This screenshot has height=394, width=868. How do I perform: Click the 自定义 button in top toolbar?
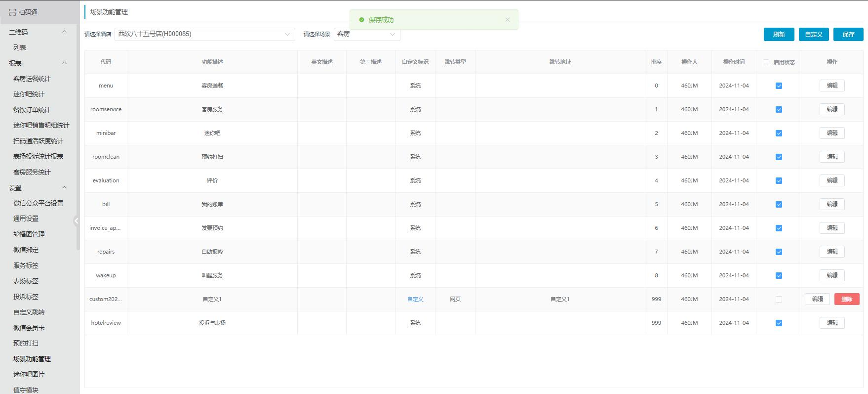(x=813, y=34)
